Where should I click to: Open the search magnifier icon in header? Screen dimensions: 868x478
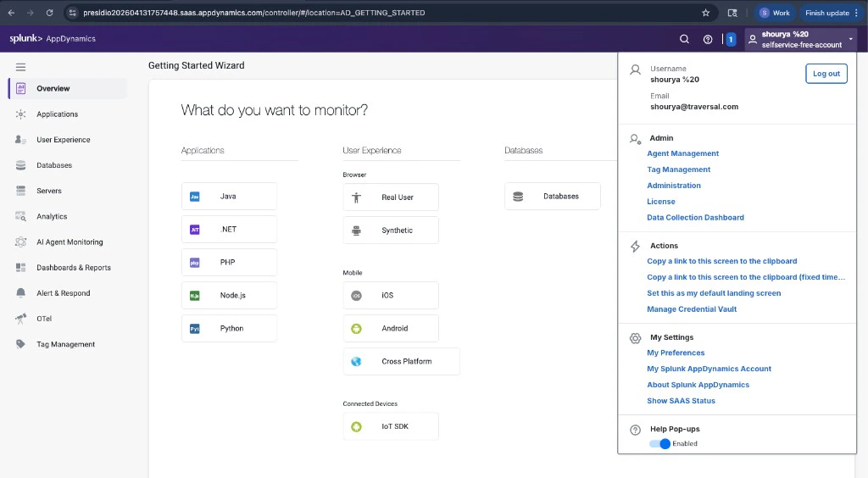[684, 39]
